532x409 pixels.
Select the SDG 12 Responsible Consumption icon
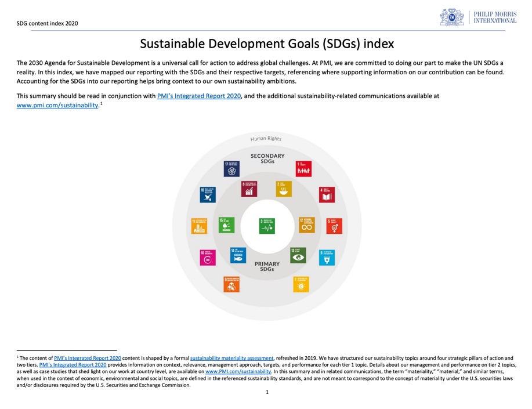(x=307, y=225)
